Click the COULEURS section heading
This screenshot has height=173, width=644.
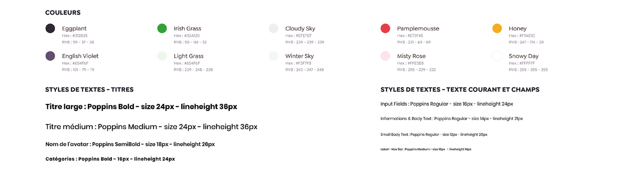click(x=63, y=13)
